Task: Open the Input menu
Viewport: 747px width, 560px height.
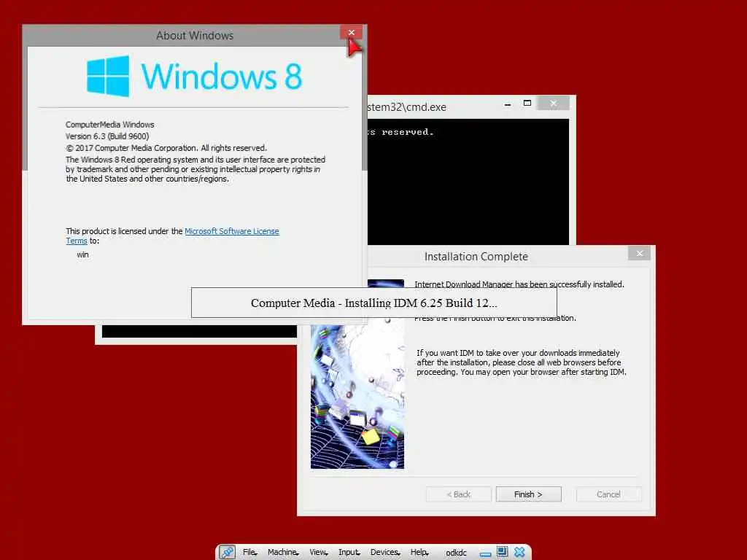Action: point(349,553)
